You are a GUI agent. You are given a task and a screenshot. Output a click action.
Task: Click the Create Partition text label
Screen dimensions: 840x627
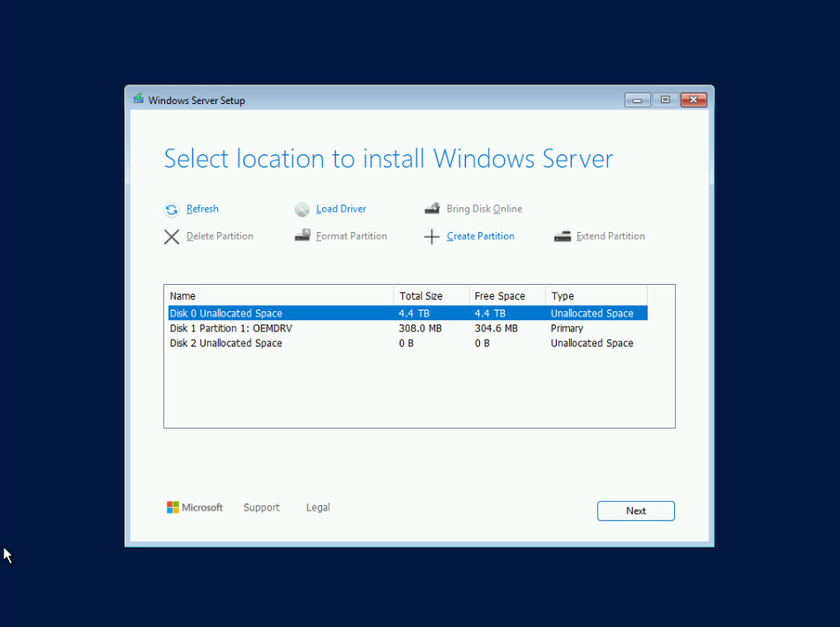481,236
